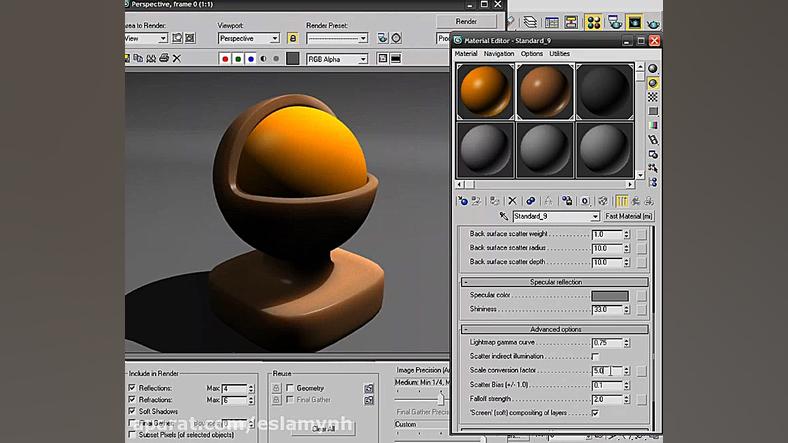The image size is (788, 443).
Task: Click the Sample Type sphere icon
Action: point(653,69)
